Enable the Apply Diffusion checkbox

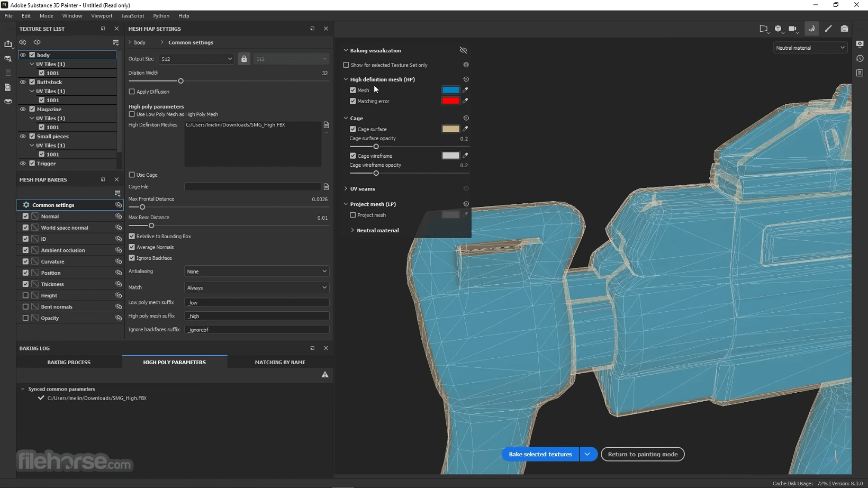click(x=132, y=92)
